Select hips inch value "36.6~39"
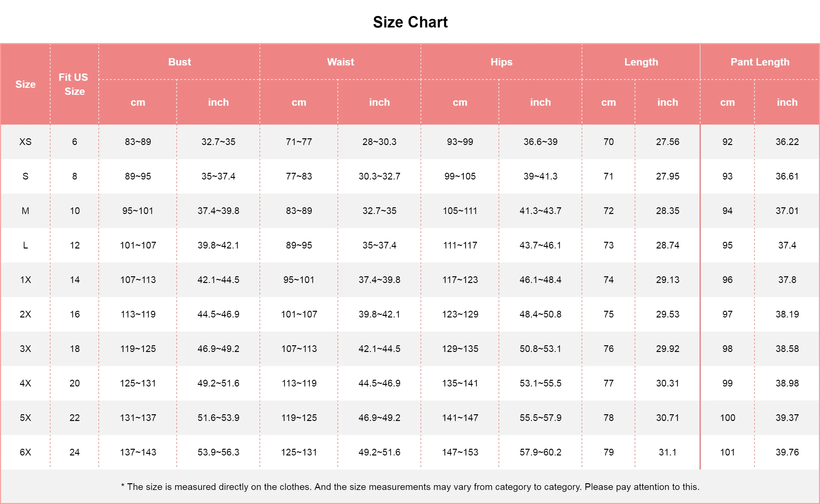Image resolution: width=820 pixels, height=504 pixels. click(541, 142)
